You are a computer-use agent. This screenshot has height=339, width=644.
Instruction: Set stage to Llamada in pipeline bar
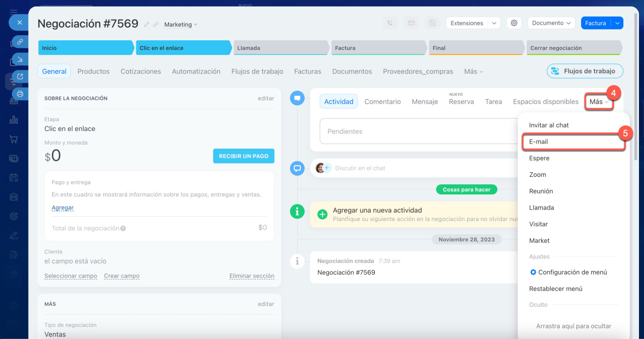tap(279, 48)
